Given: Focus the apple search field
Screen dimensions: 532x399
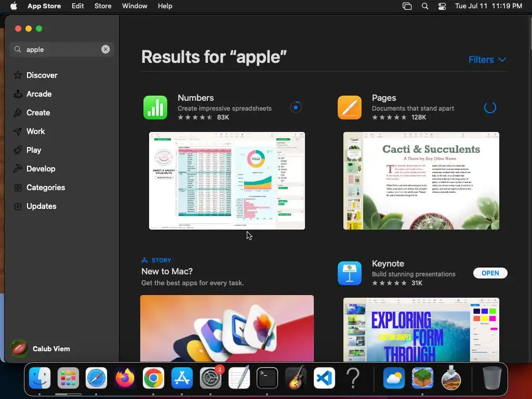Looking at the screenshot, I should pyautogui.click(x=62, y=49).
